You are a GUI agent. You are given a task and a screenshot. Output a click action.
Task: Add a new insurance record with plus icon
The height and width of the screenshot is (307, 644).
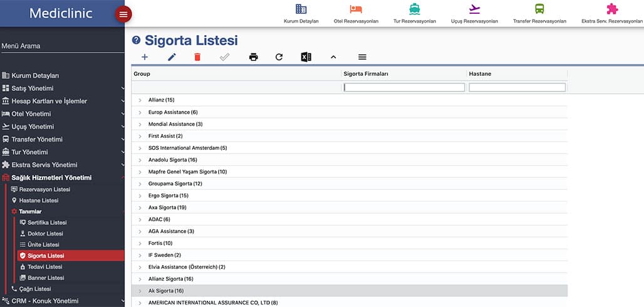click(145, 57)
